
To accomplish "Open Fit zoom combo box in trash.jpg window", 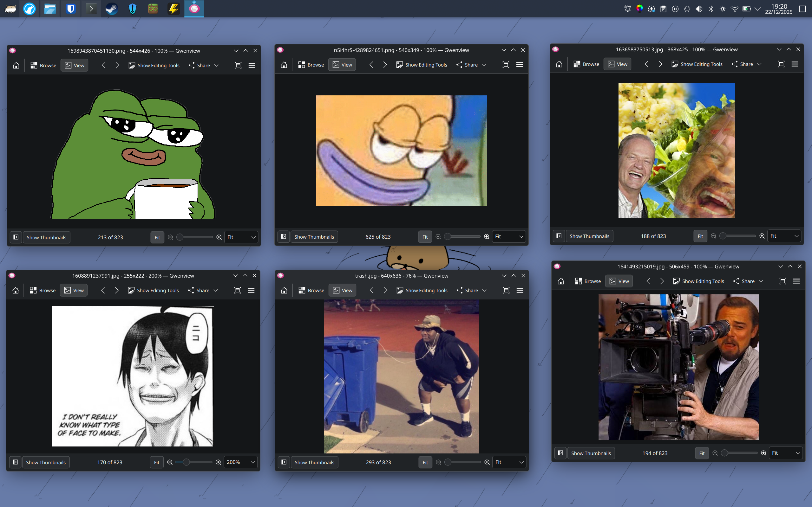I will point(509,462).
